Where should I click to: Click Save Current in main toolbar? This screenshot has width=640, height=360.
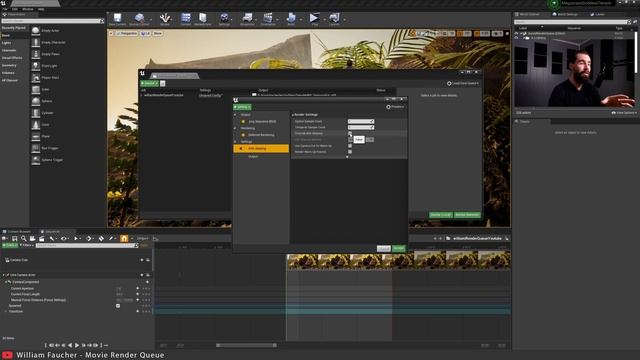tap(118, 19)
